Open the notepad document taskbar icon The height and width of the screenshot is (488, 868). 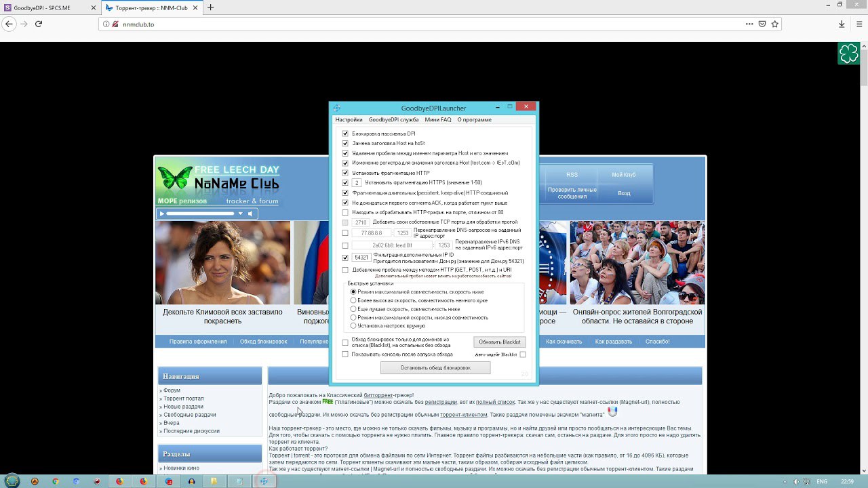(239, 481)
